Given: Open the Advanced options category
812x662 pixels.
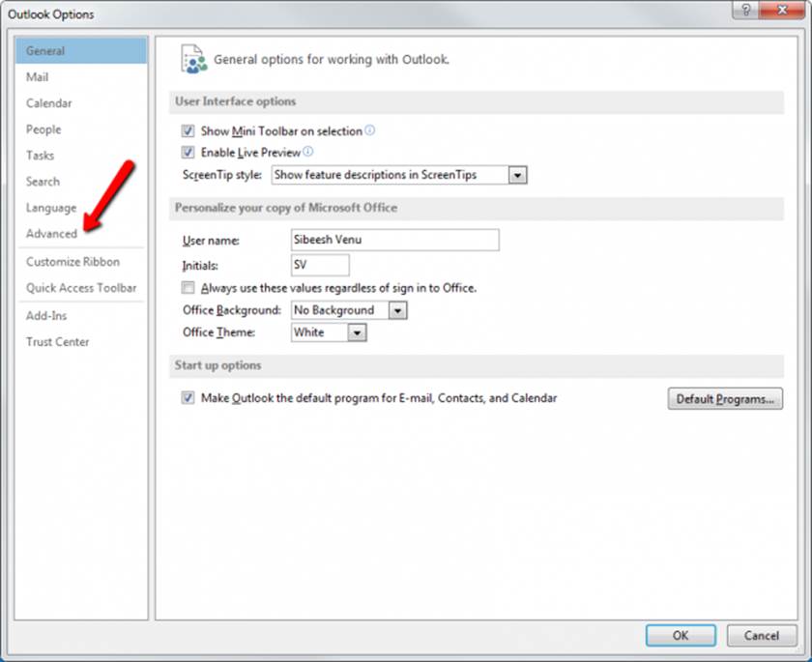Looking at the screenshot, I should (81, 234).
